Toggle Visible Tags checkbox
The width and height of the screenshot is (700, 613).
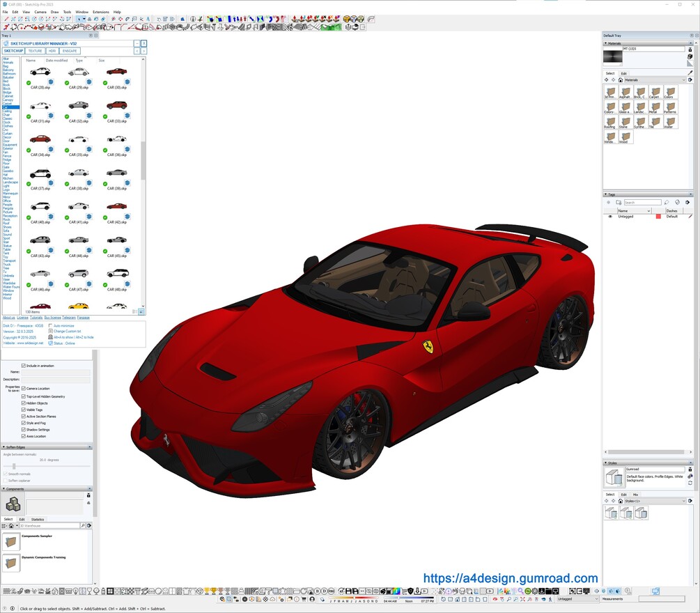[24, 410]
